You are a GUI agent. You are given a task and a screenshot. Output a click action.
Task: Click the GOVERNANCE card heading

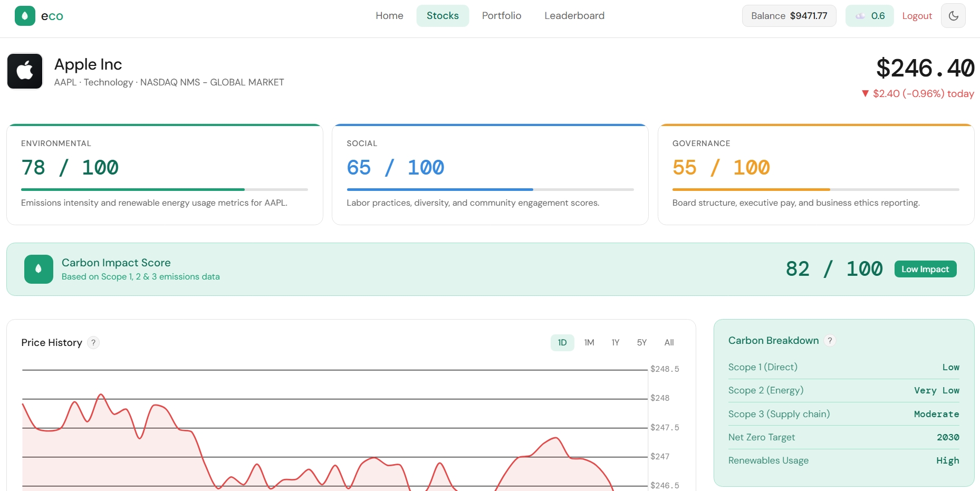coord(702,143)
